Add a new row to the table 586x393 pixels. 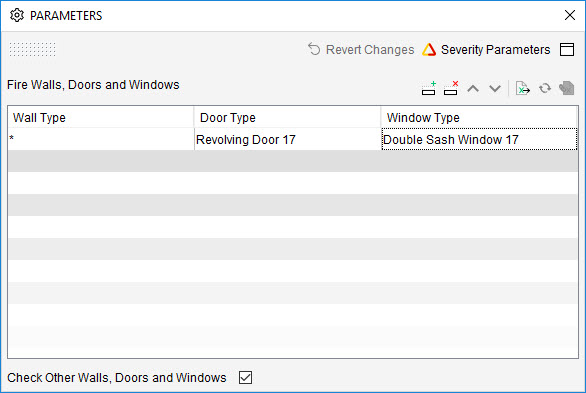(x=429, y=89)
